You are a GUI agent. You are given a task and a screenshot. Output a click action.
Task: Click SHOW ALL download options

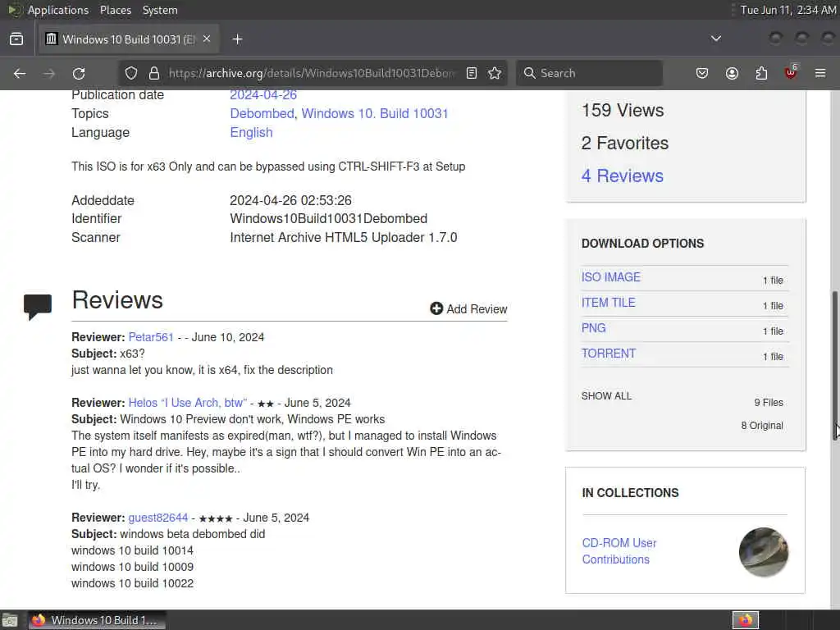pyautogui.click(x=606, y=396)
